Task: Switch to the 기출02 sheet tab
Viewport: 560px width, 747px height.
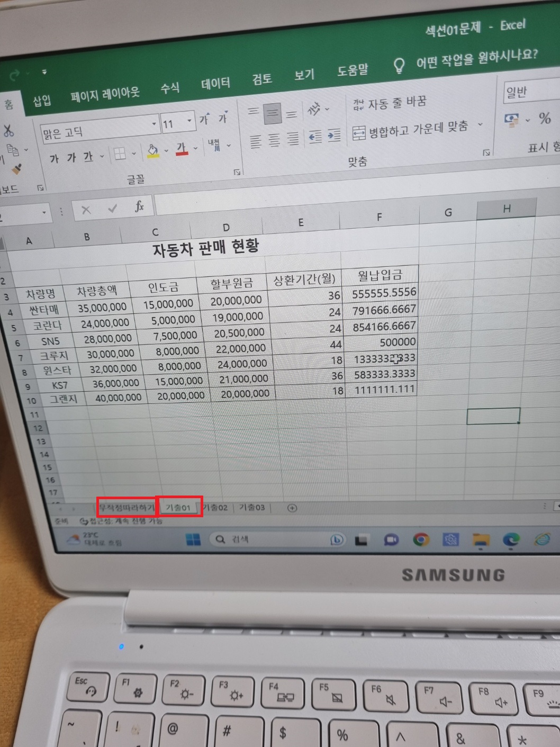Action: point(216,508)
